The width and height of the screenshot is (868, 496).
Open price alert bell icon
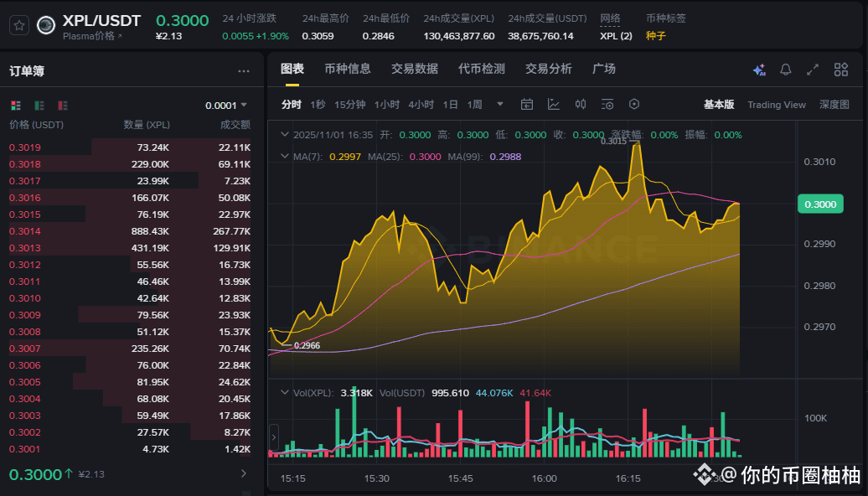[786, 70]
